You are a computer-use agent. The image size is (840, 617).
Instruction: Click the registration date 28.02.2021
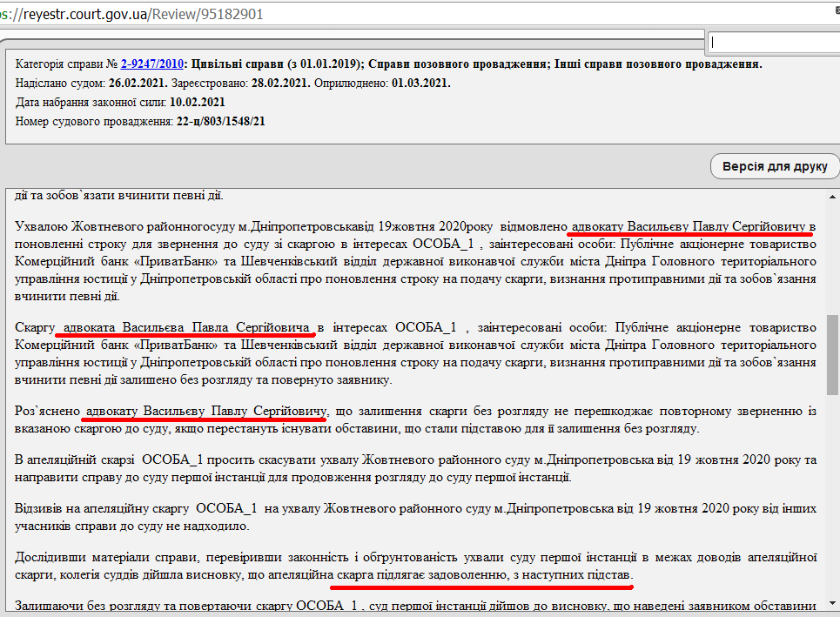click(x=279, y=83)
